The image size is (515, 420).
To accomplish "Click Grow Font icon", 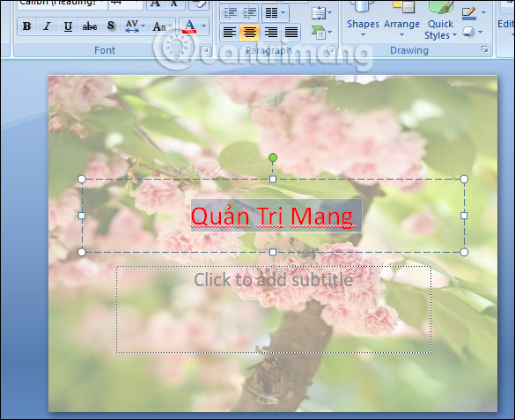I will 155,4.
